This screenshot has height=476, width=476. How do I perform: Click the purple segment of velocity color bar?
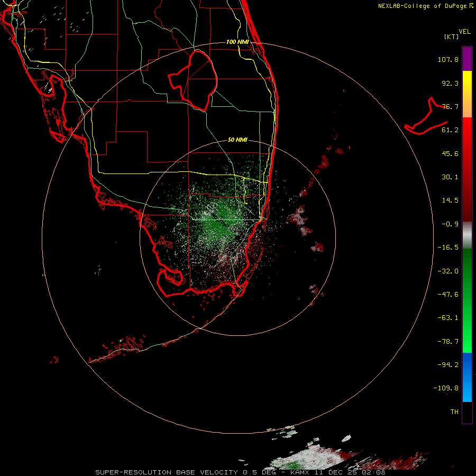click(x=467, y=59)
